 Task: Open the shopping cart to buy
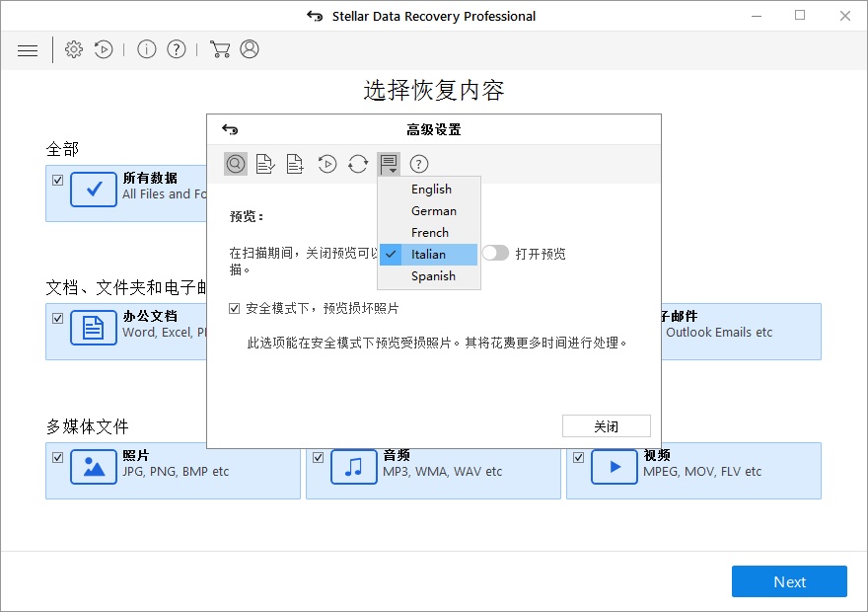click(219, 49)
